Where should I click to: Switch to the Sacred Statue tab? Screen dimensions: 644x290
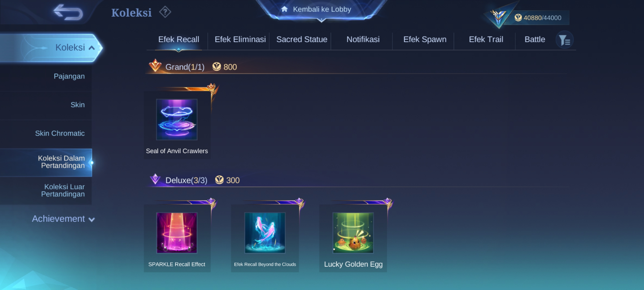point(302,39)
